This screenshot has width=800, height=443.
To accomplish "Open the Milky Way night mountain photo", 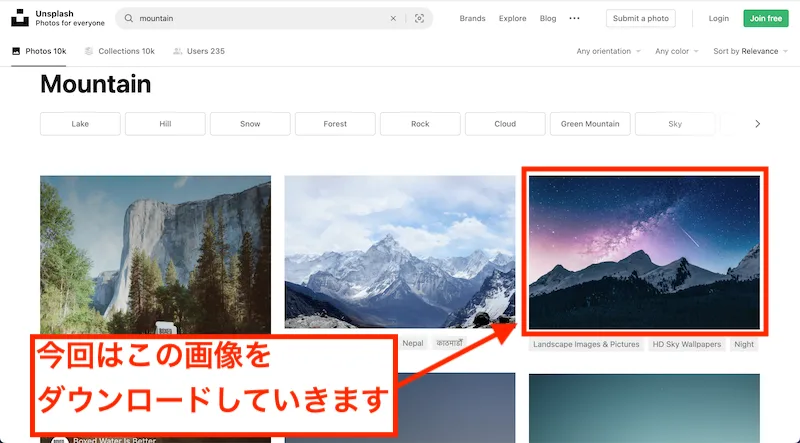I will 644,253.
